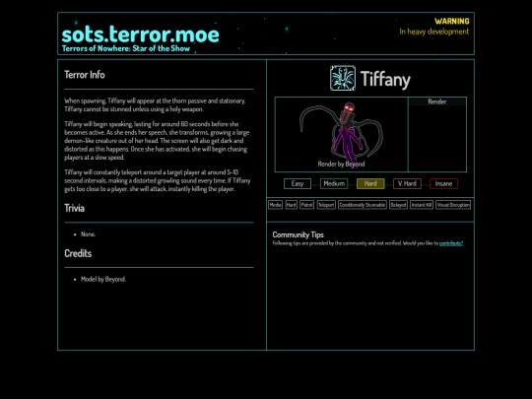Select the Hard difficulty button
The height and width of the screenshot is (399, 532).
(x=370, y=183)
